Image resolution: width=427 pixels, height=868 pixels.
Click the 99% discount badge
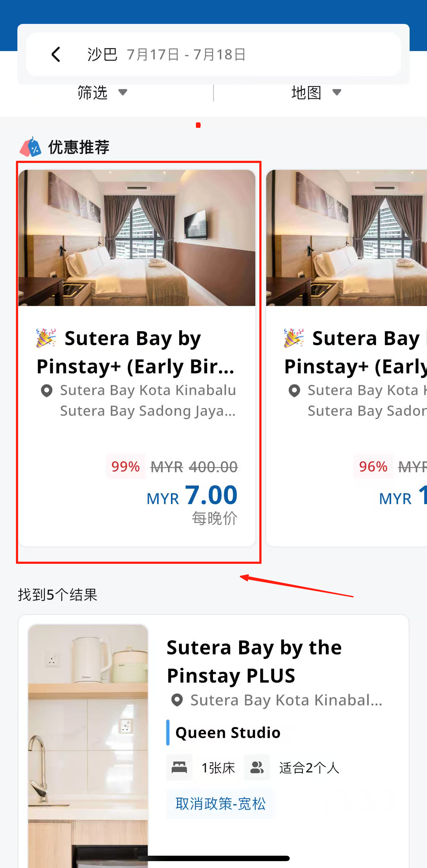[x=125, y=466]
